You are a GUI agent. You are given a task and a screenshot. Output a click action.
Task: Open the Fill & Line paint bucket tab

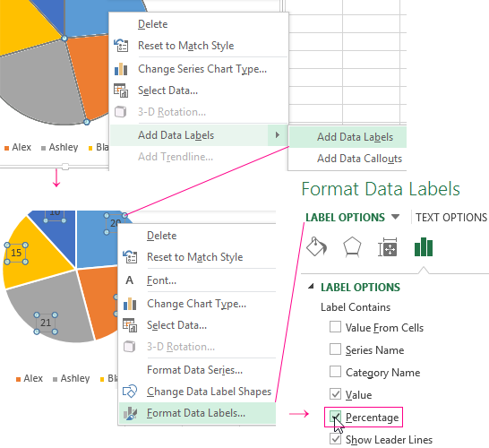pos(316,246)
